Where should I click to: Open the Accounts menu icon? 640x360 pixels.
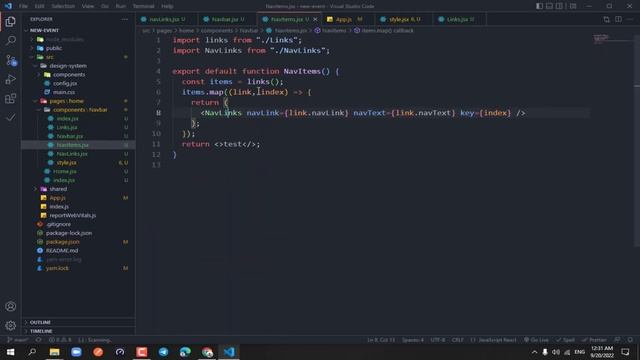(x=11, y=307)
